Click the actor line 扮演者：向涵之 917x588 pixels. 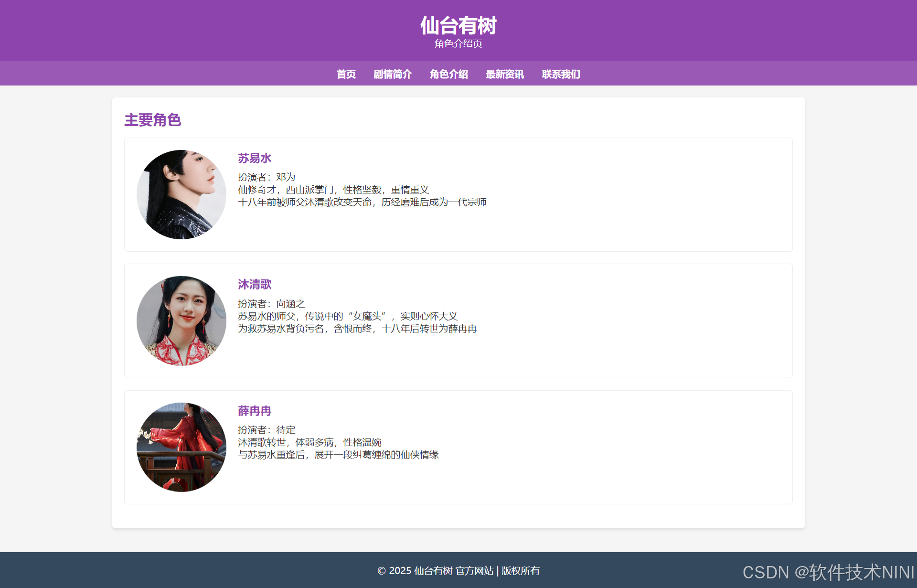(271, 304)
